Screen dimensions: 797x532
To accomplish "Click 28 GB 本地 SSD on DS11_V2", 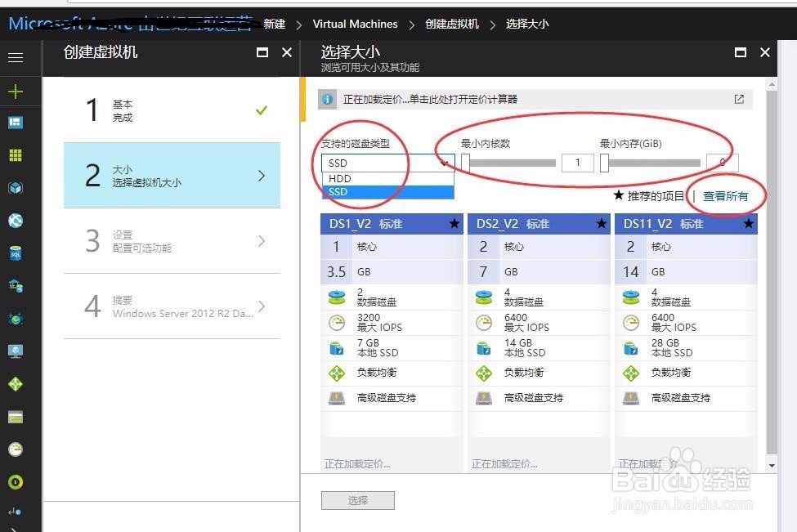I will click(672, 348).
